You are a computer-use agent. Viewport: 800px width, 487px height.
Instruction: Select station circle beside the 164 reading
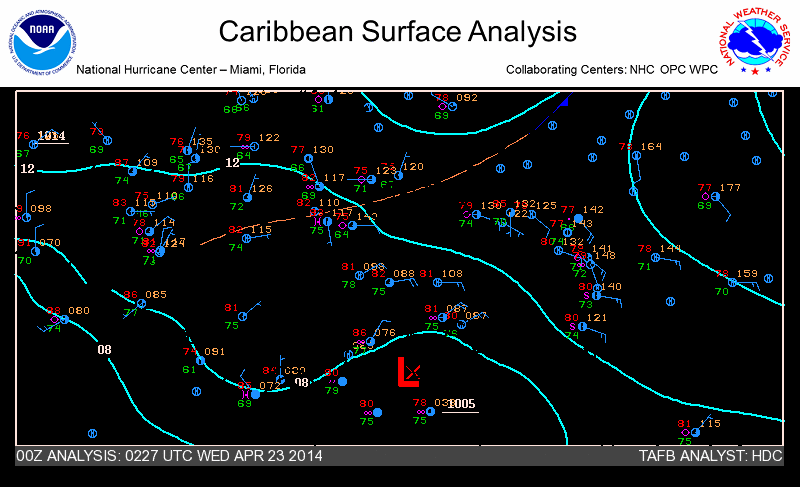[x=636, y=156]
